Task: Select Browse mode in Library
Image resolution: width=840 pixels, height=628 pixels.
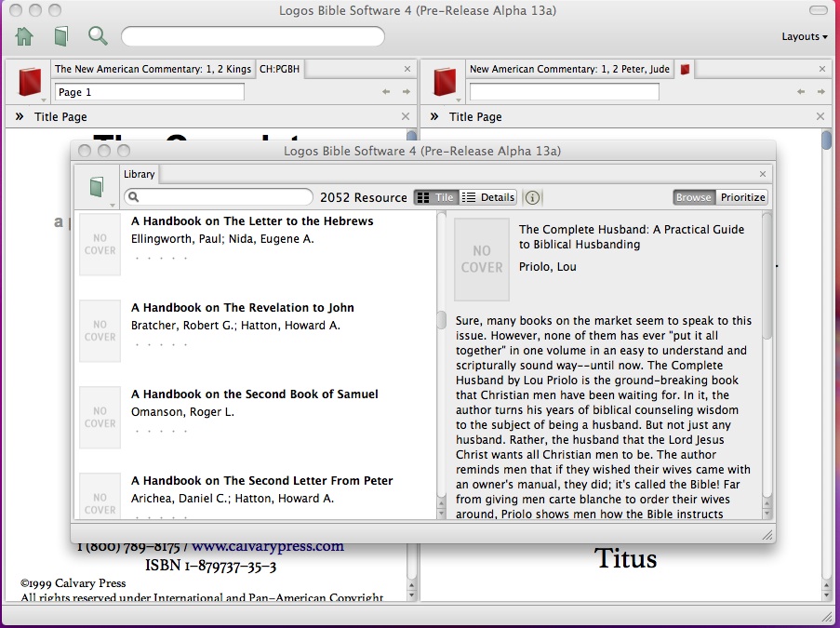Action: pyautogui.click(x=694, y=197)
